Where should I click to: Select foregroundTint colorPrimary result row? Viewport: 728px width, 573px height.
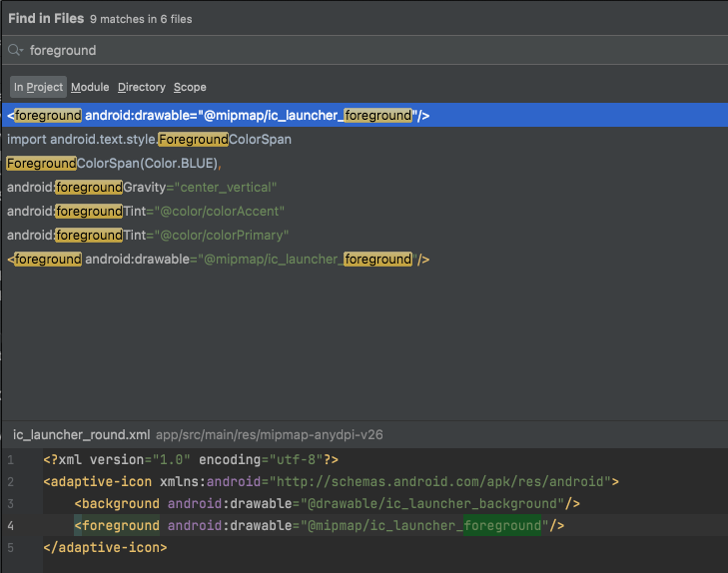pos(364,236)
